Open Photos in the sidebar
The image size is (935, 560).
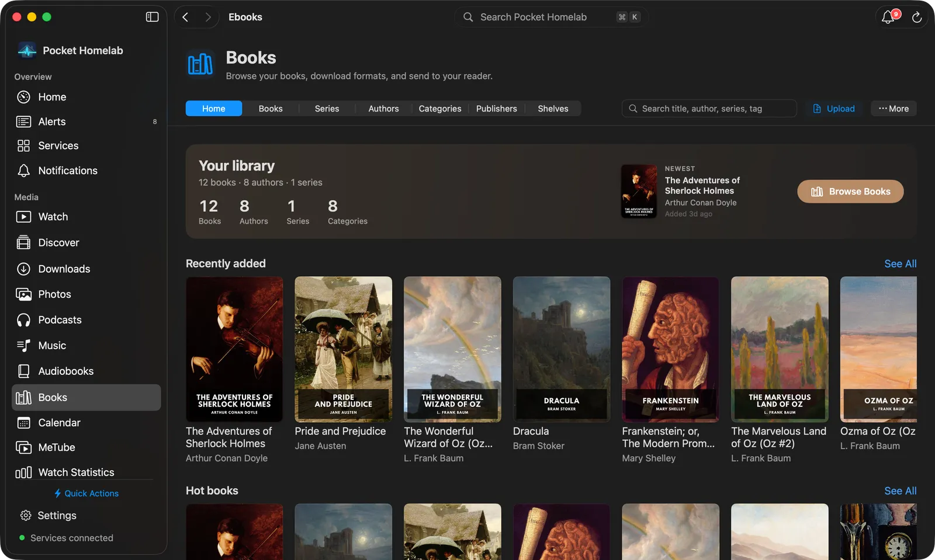86,294
